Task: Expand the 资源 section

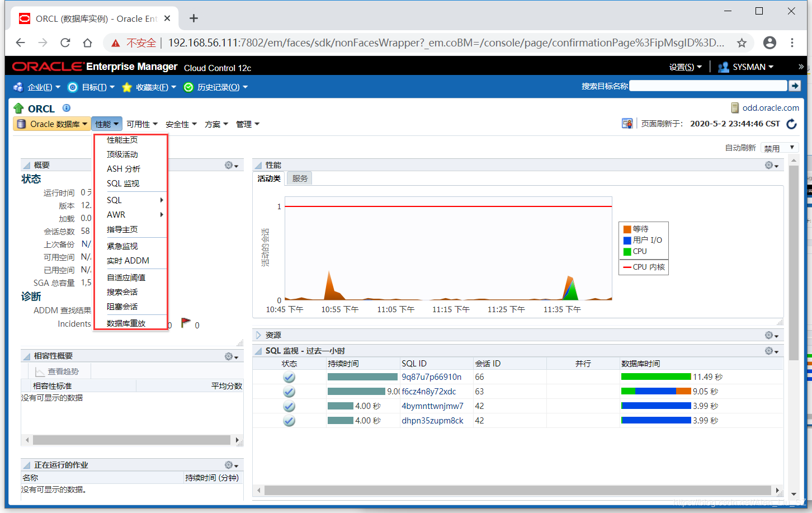Action: (258, 335)
